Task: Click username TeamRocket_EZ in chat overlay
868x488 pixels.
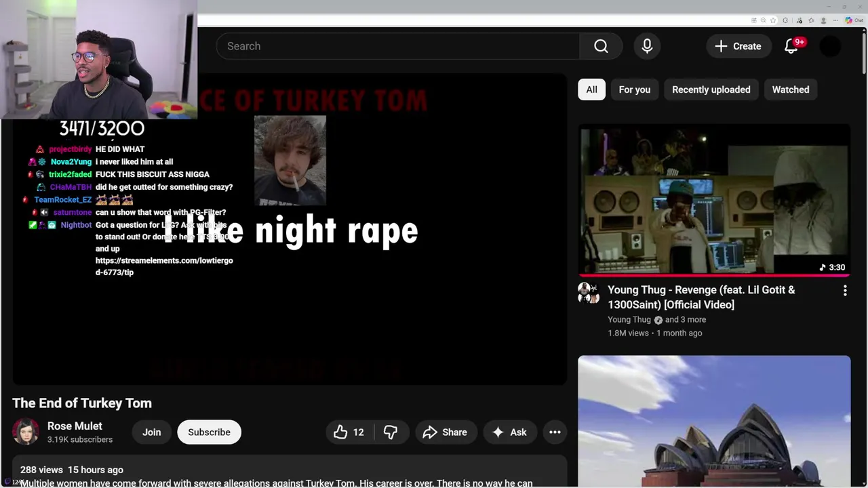Action: [63, 200]
